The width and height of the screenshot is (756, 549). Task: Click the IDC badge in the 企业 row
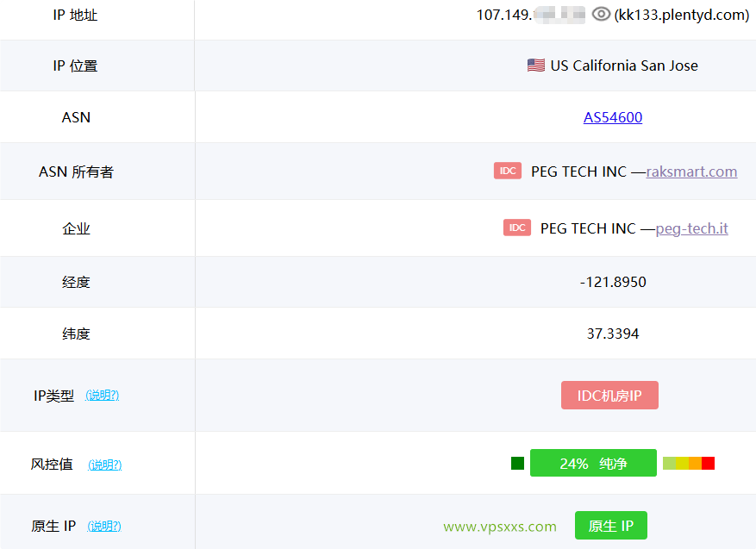click(x=516, y=228)
